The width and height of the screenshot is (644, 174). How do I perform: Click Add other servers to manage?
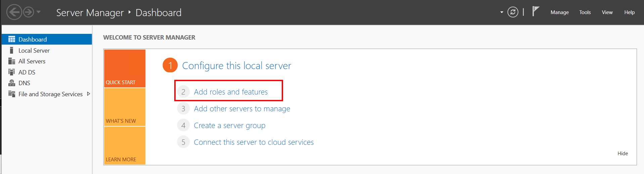[242, 109]
